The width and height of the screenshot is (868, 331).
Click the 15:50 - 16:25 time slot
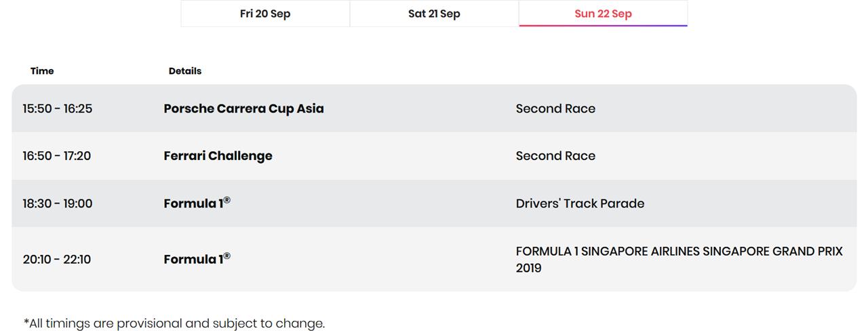[x=57, y=109]
